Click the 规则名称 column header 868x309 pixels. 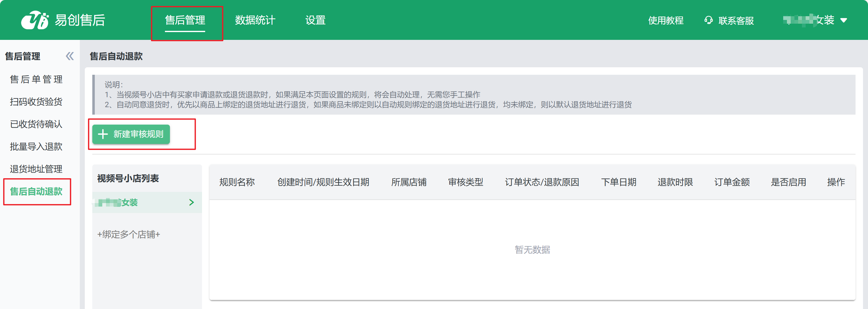click(x=237, y=182)
